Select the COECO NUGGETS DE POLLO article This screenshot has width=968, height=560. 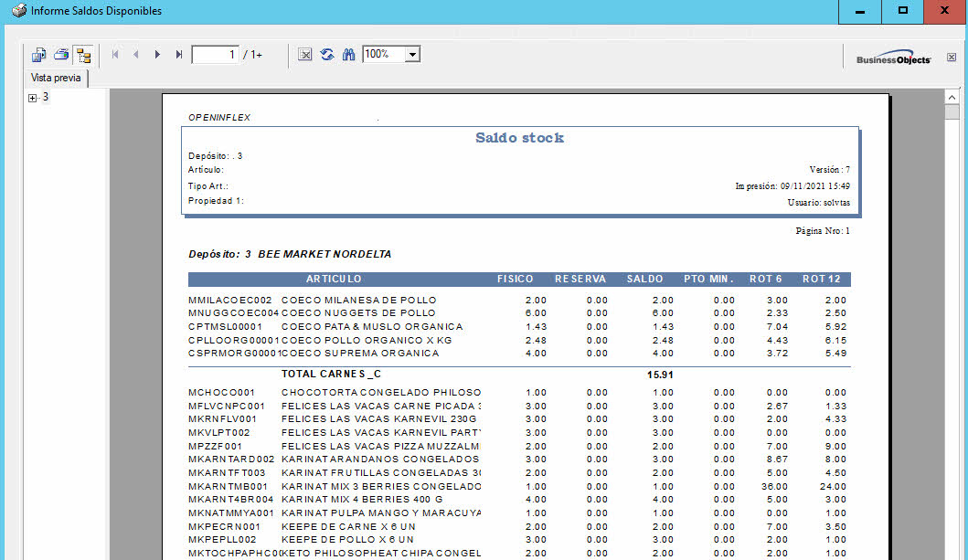coord(358,313)
